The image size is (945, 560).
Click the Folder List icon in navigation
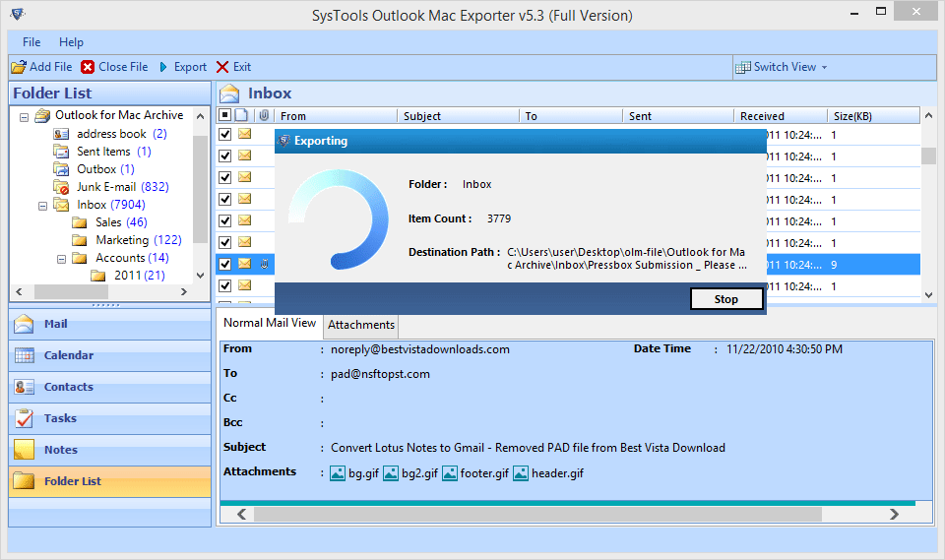24,480
